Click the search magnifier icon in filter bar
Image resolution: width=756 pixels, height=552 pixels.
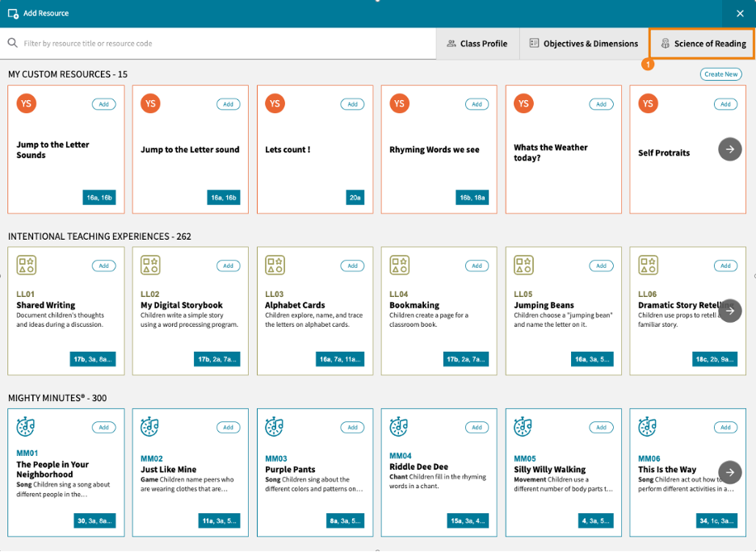point(13,44)
